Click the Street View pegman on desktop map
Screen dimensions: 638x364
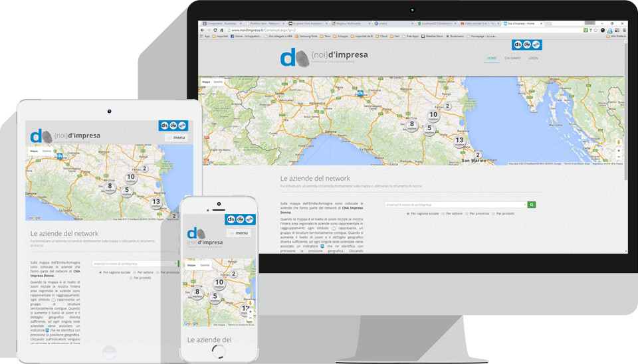[x=619, y=142]
